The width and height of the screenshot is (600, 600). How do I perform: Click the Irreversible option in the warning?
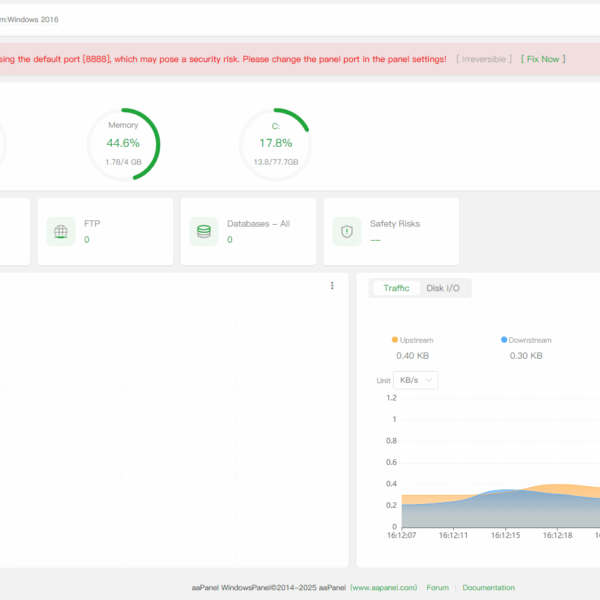click(484, 59)
